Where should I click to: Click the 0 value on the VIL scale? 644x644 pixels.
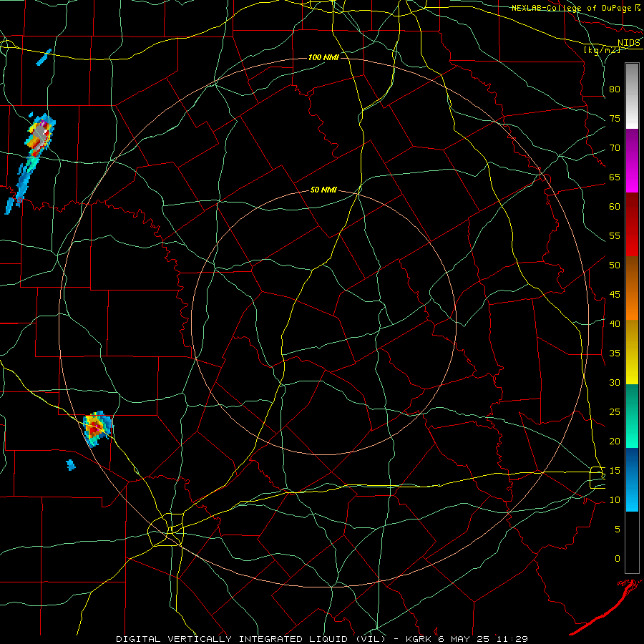(x=618, y=559)
